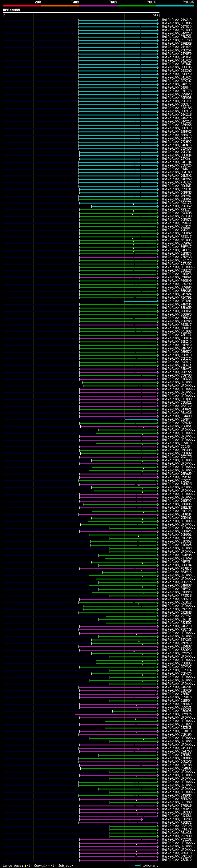The height and width of the screenshot is (868, 197).
Task: Click label UniRef100_Q39433
Action: pos(177,149)
